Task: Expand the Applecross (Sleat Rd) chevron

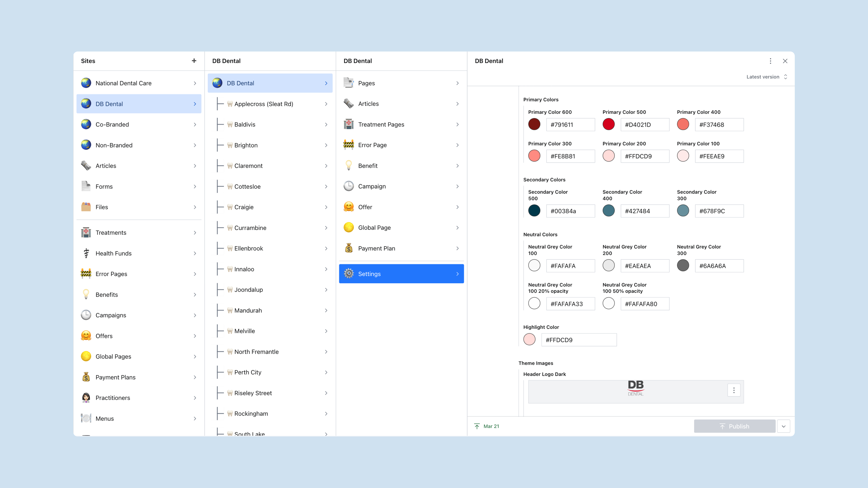Action: (x=326, y=104)
